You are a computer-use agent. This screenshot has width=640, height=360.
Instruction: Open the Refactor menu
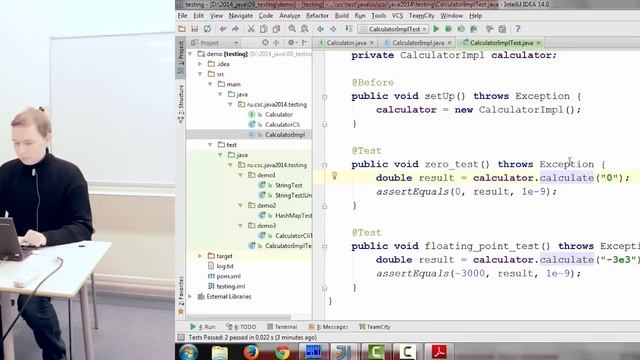click(317, 16)
